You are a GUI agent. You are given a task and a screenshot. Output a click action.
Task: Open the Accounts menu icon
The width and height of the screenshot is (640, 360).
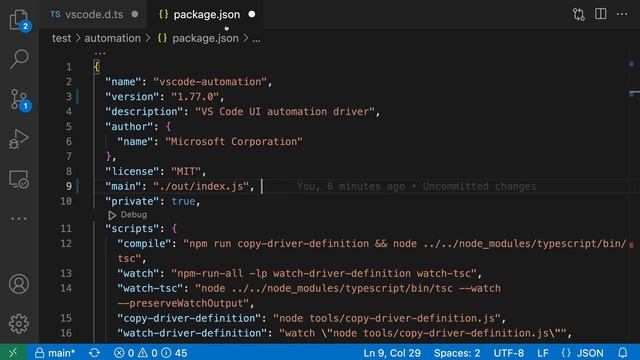(19, 284)
